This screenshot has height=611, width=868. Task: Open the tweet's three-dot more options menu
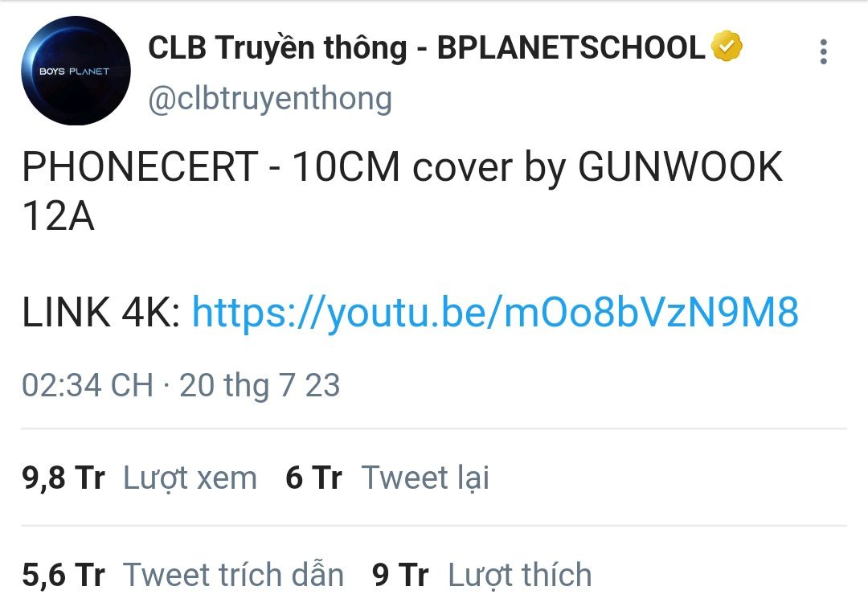point(823,52)
